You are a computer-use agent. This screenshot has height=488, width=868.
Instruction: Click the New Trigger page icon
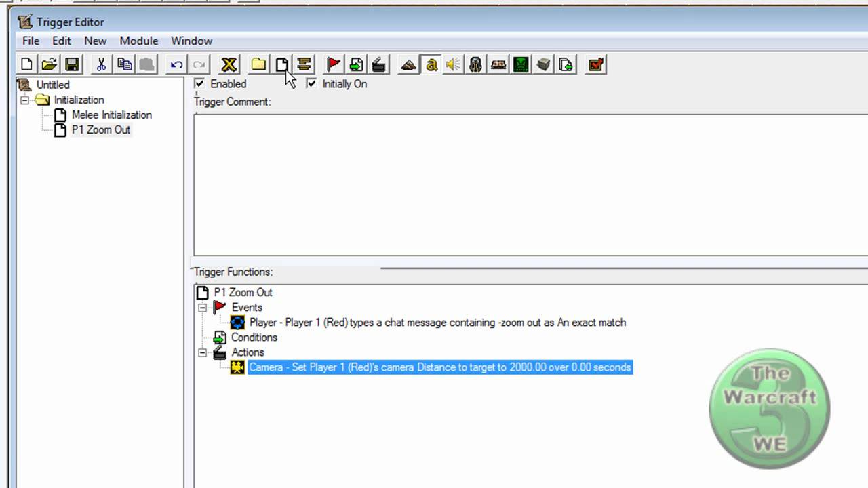[x=281, y=64]
